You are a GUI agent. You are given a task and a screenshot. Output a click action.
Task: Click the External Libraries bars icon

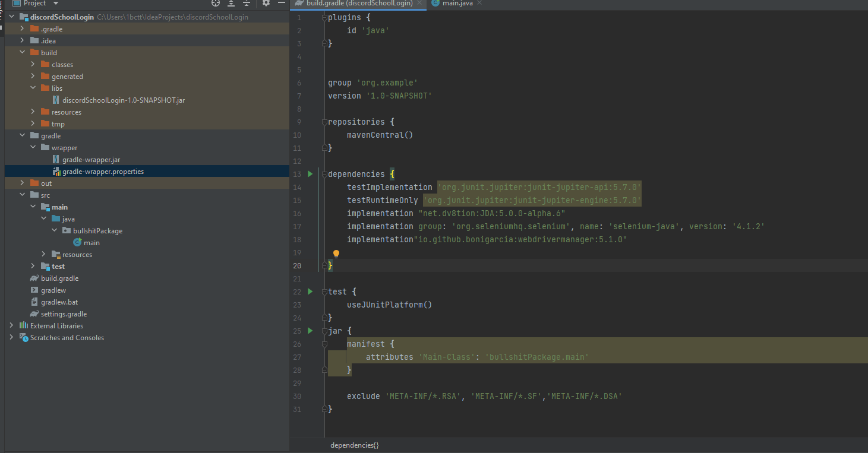tap(24, 326)
